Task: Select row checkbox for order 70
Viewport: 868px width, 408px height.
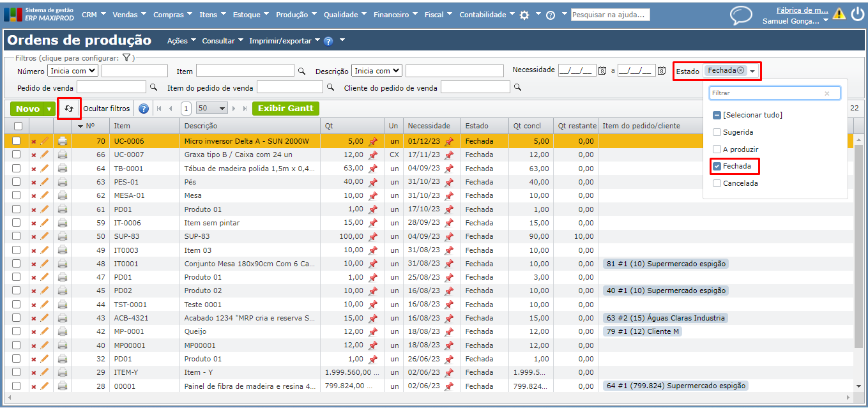Action: pyautogui.click(x=17, y=141)
